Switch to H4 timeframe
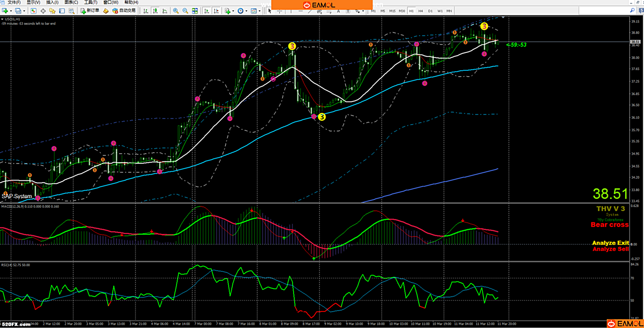Screen dimensions: 644x328 pyautogui.click(x=420, y=11)
